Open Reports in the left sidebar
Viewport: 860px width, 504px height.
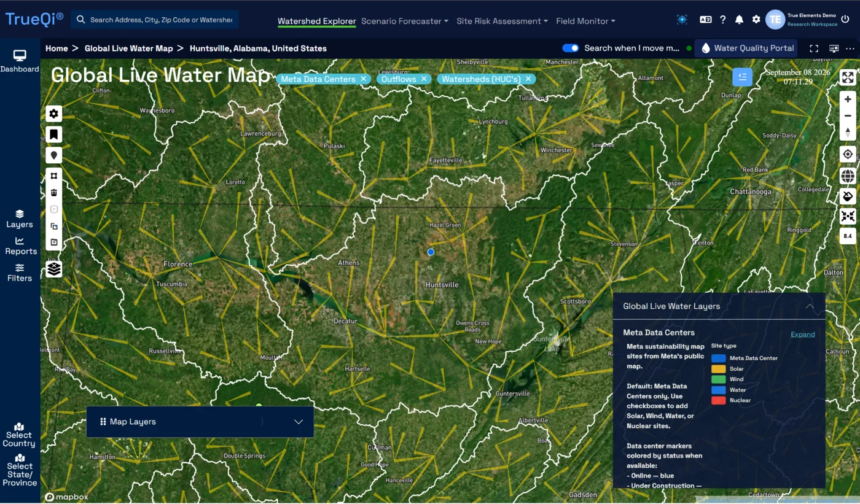coord(20,246)
